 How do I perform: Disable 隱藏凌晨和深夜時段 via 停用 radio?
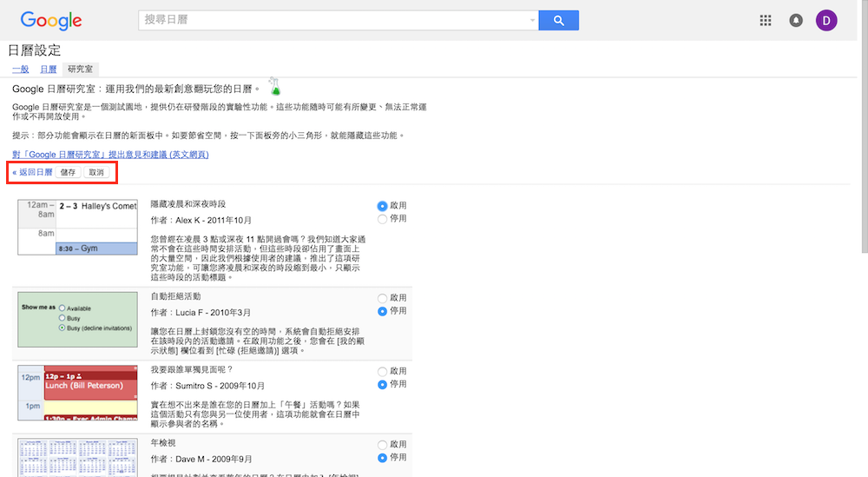pyautogui.click(x=383, y=219)
